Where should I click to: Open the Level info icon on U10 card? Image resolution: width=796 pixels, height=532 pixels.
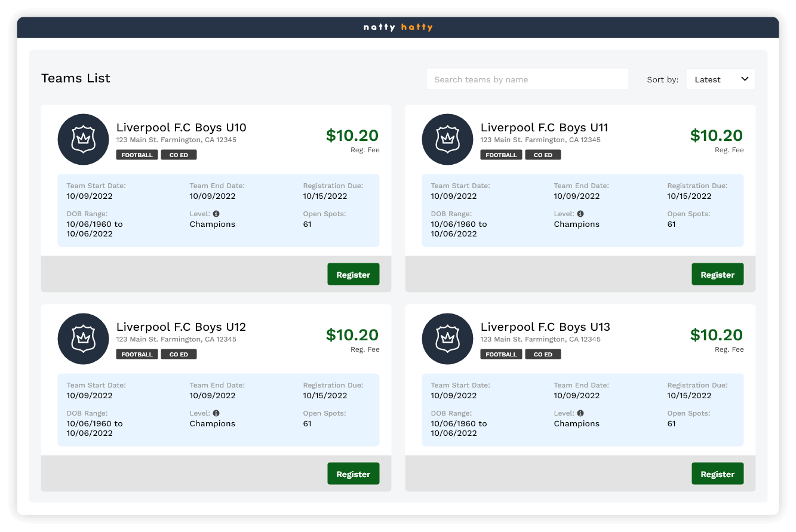[216, 213]
